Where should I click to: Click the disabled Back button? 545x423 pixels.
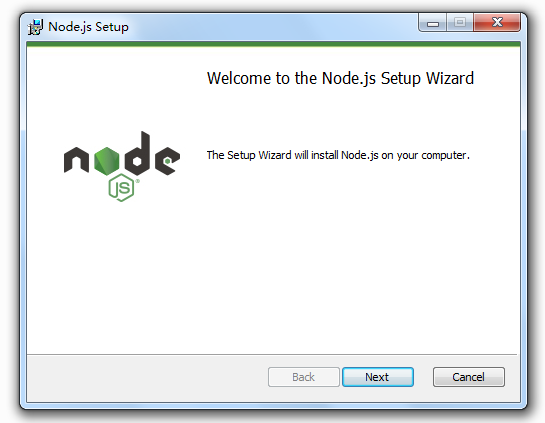click(x=304, y=377)
